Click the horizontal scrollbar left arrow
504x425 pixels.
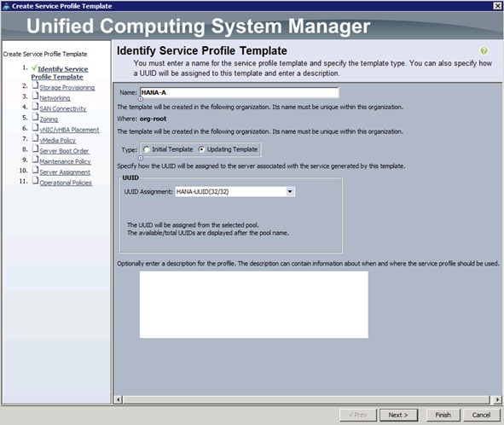118,399
